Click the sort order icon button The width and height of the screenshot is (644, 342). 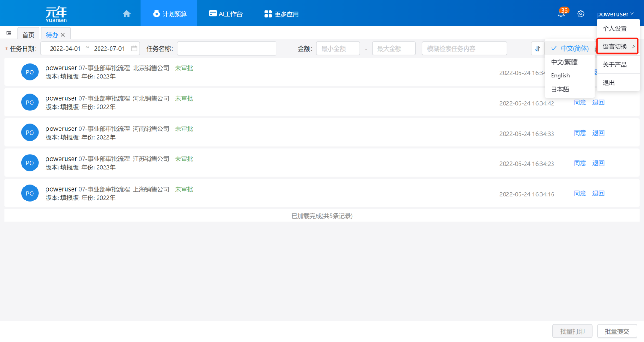click(x=538, y=49)
